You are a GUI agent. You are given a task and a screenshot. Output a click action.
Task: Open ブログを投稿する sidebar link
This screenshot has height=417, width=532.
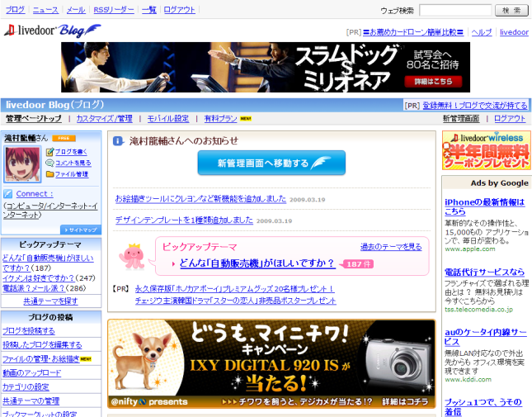[29, 331]
